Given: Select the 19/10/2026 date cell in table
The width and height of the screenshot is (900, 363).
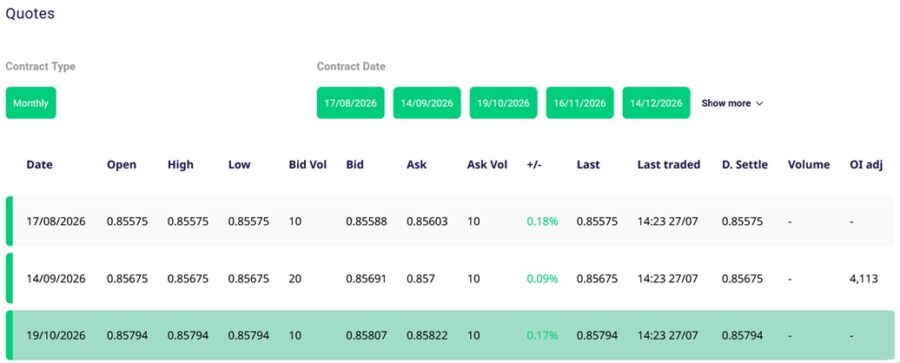Looking at the screenshot, I should (x=56, y=335).
